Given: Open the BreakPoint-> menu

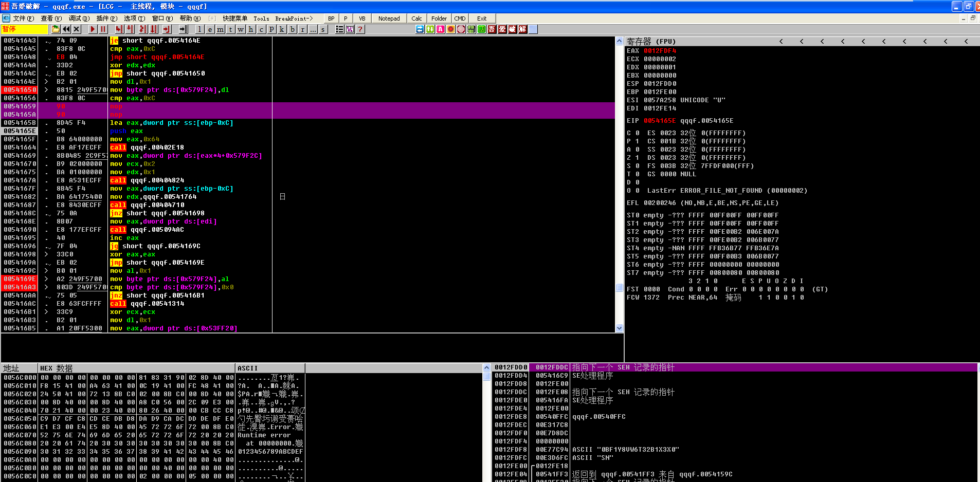Looking at the screenshot, I should point(294,18).
